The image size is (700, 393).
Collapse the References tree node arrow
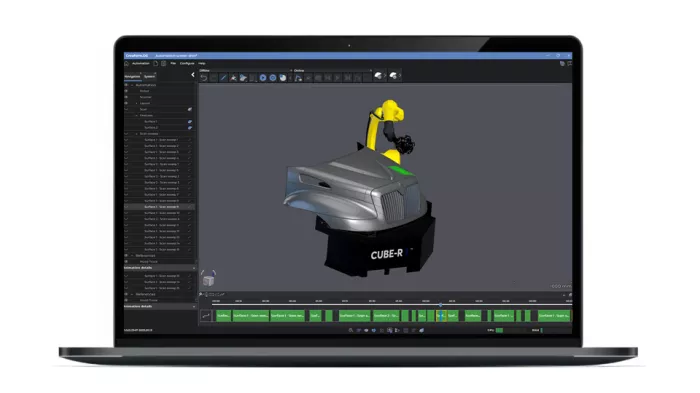tap(132, 255)
